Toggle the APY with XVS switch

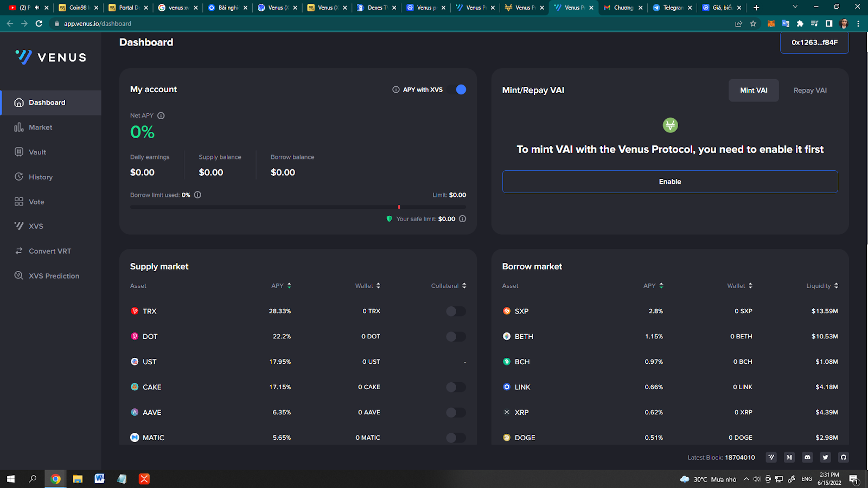457,89
